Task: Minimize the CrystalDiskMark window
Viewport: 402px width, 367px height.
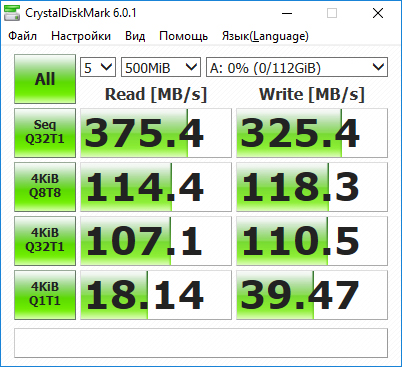Action: (287, 13)
